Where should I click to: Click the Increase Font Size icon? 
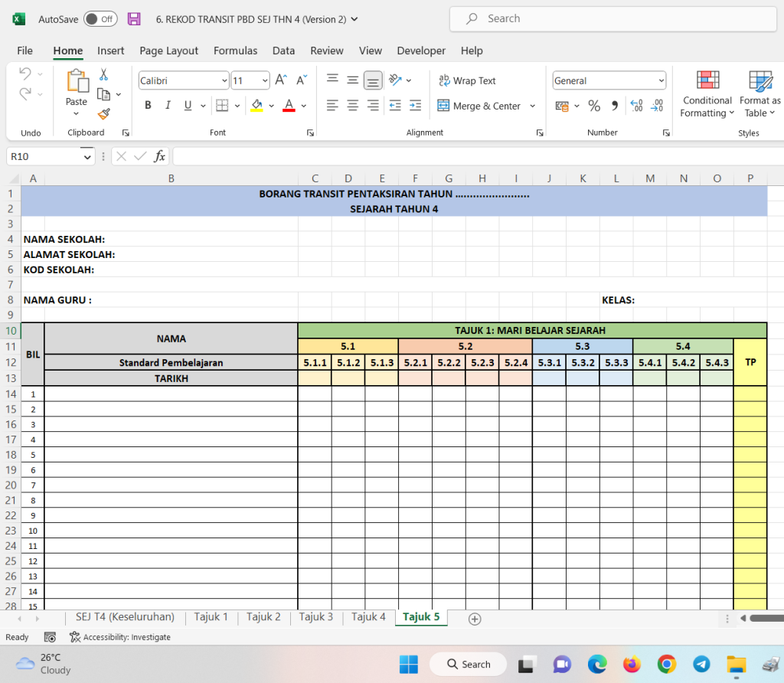coord(281,80)
